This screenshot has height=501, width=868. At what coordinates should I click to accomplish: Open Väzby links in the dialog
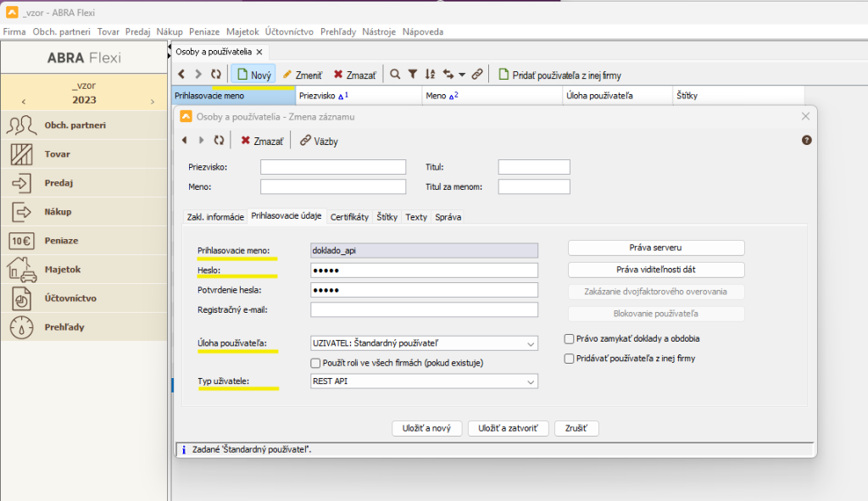319,142
